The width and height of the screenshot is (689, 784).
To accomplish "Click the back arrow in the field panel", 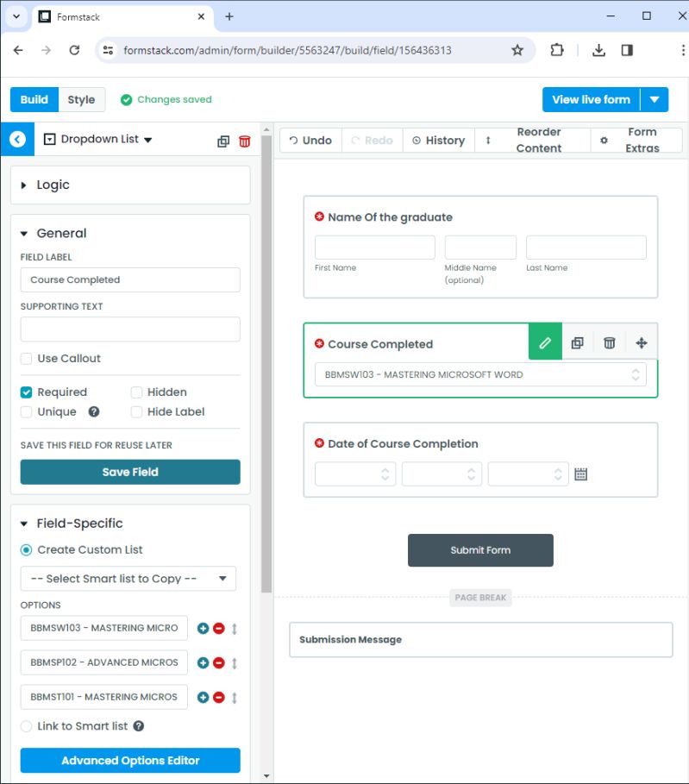I will point(17,139).
